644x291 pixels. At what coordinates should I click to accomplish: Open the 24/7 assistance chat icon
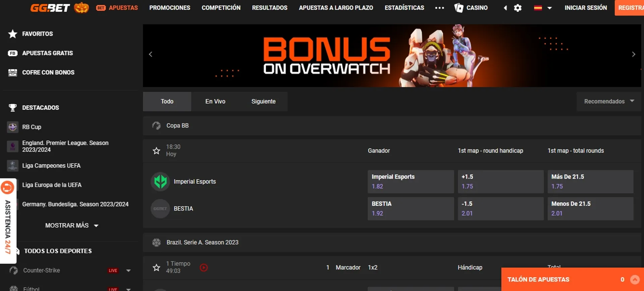coord(7,187)
